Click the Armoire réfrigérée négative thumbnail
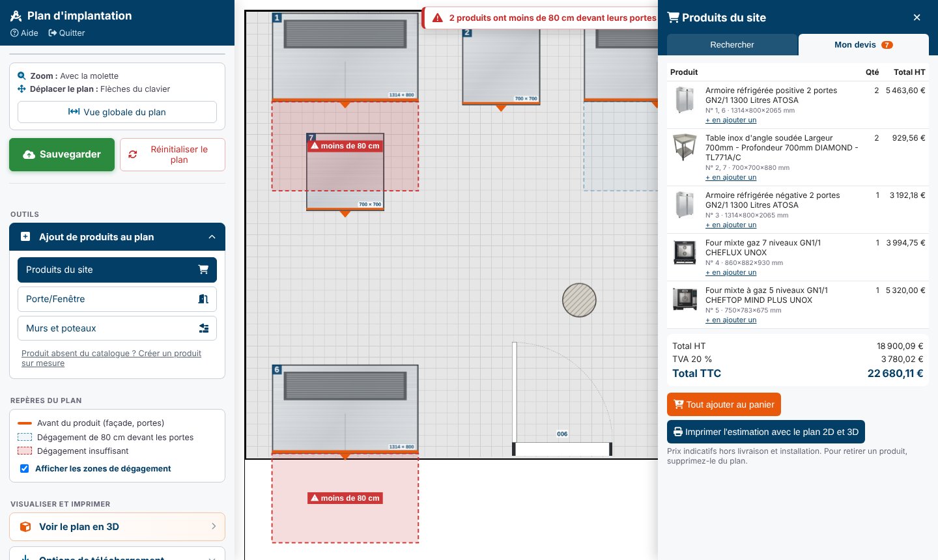Image resolution: width=938 pixels, height=560 pixels. [685, 204]
